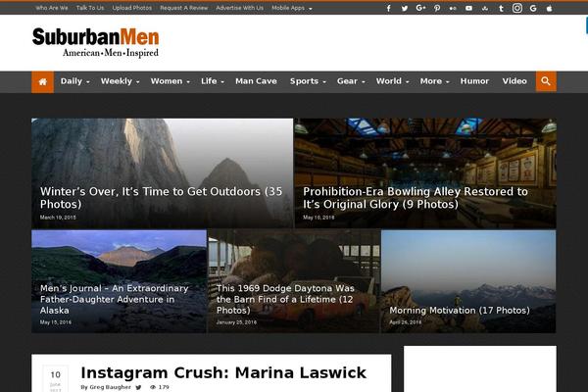
Task: Open the orange search magnifier
Action: (x=546, y=81)
